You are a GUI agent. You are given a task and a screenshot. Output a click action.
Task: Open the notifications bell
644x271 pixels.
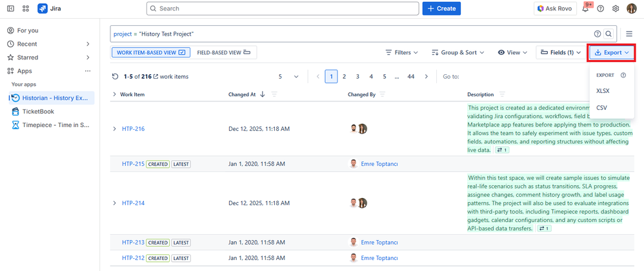pos(585,8)
